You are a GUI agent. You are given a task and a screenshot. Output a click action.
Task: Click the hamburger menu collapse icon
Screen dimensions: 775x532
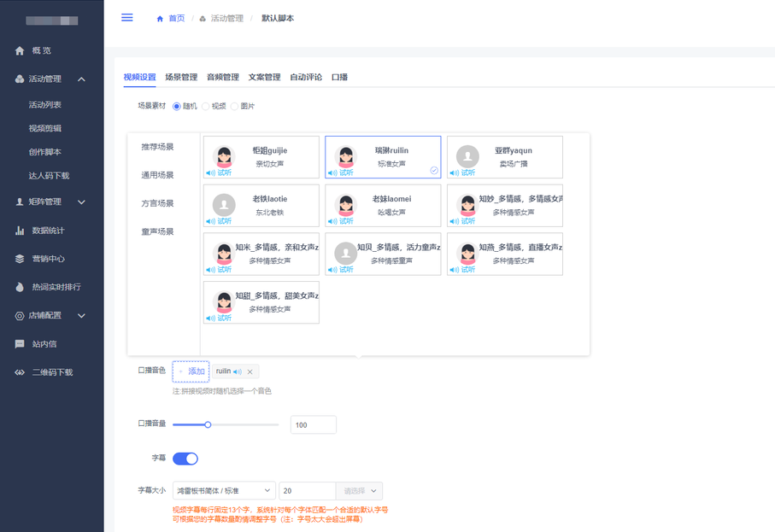tap(127, 18)
